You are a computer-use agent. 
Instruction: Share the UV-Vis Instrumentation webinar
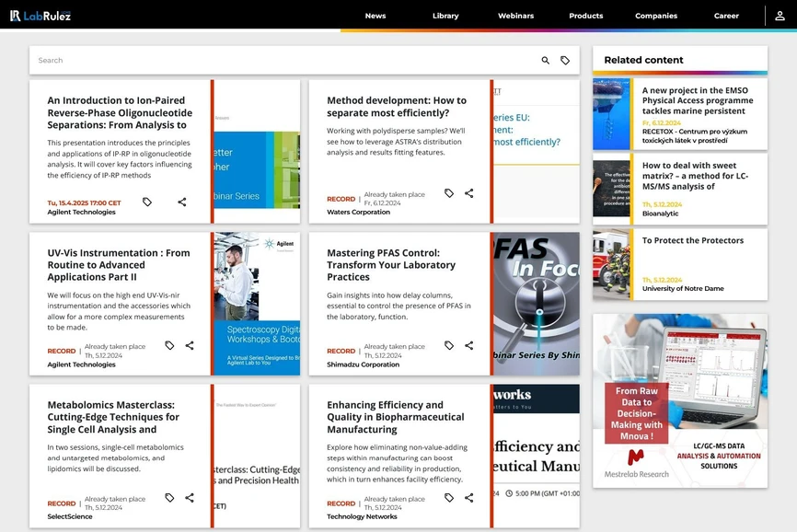(190, 346)
